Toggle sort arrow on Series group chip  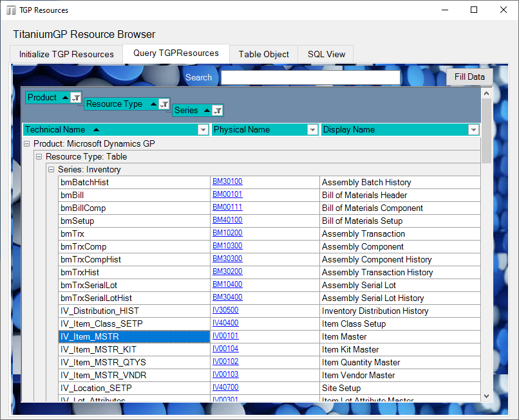tap(207, 111)
